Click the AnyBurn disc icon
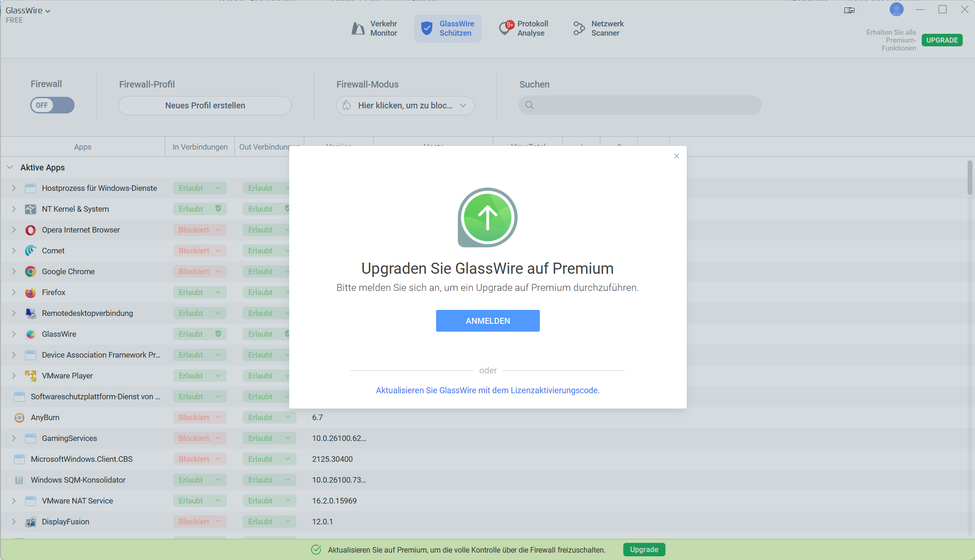This screenshot has height=560, width=975. click(19, 418)
